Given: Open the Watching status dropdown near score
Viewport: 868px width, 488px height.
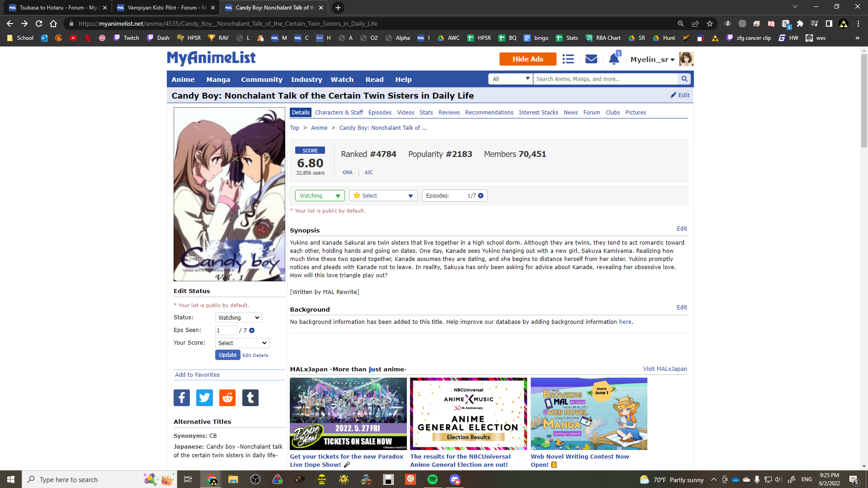Looking at the screenshot, I should (x=320, y=196).
